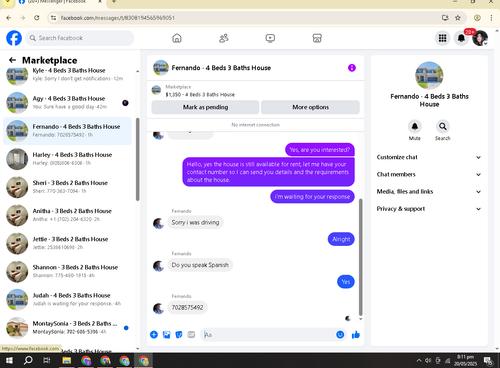This screenshot has height=368, width=500.
Task: Open Jettie - 3 Beds 2 Baths chat
Action: (67, 243)
